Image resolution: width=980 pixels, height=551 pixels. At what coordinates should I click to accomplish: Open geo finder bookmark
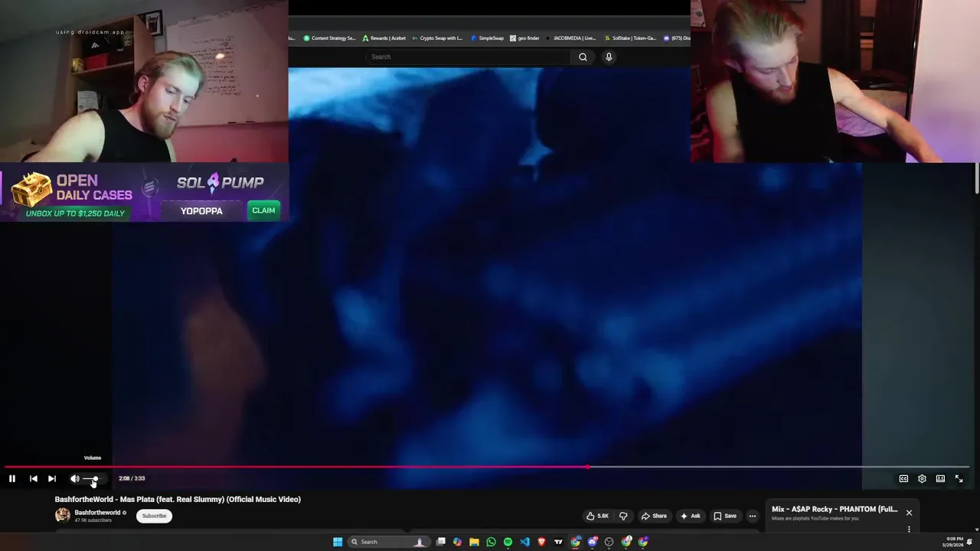pos(525,38)
